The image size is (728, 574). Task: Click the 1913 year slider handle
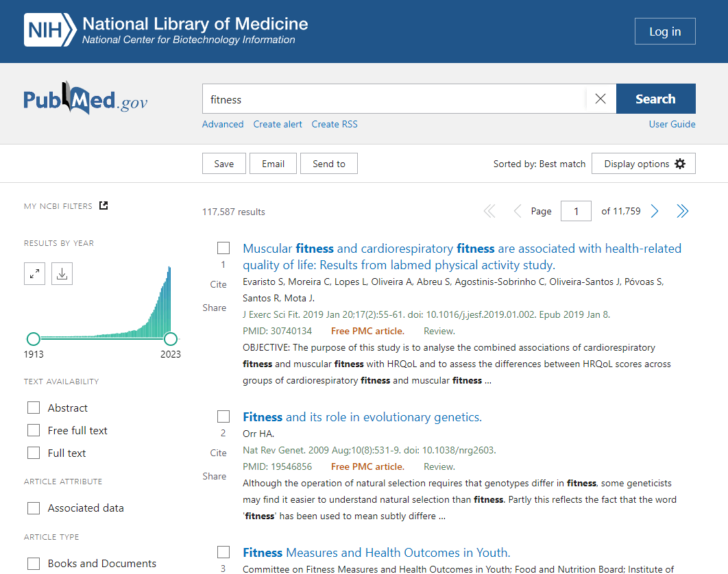[34, 339]
